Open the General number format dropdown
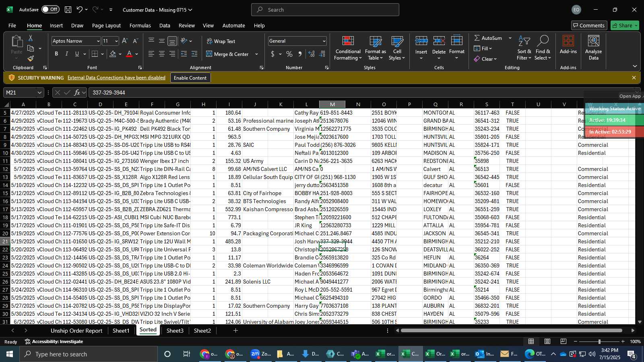 (324, 41)
